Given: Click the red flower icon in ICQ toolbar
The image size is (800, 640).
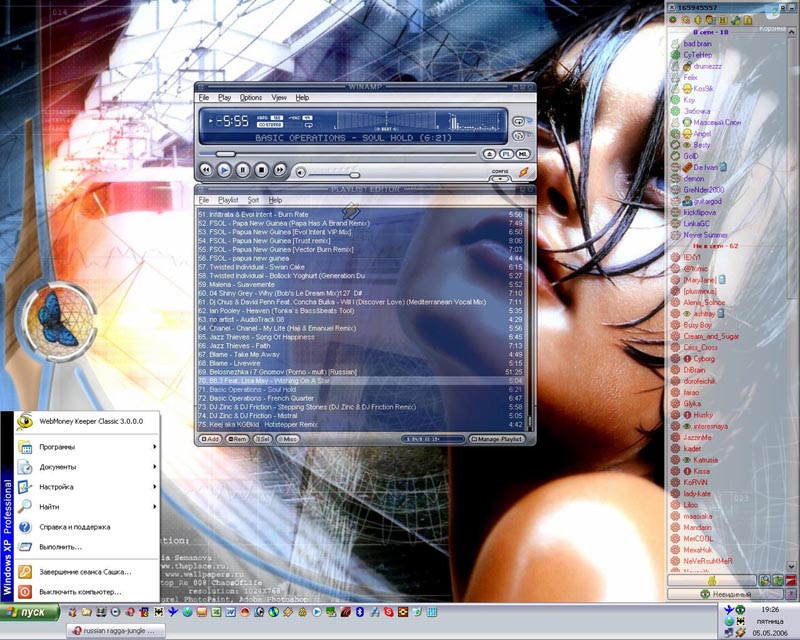Looking at the screenshot, I should click(x=673, y=20).
